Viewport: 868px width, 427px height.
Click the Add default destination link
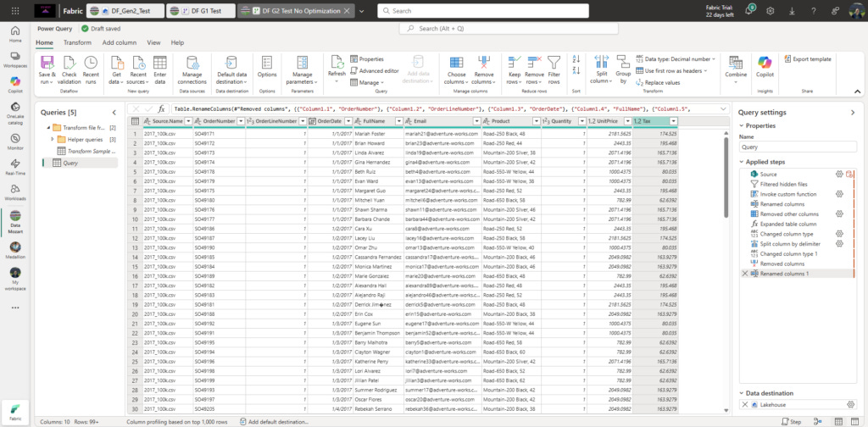point(275,421)
